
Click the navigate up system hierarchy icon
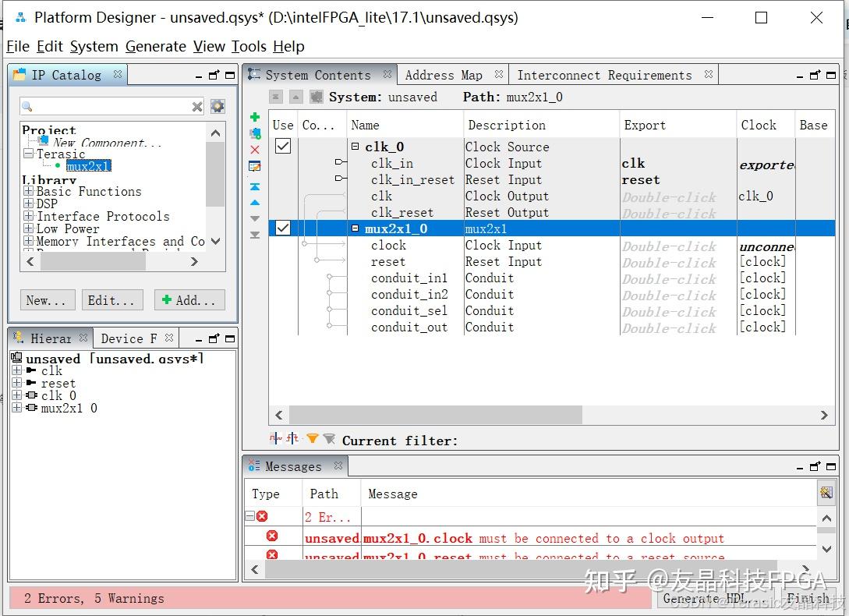coord(295,97)
